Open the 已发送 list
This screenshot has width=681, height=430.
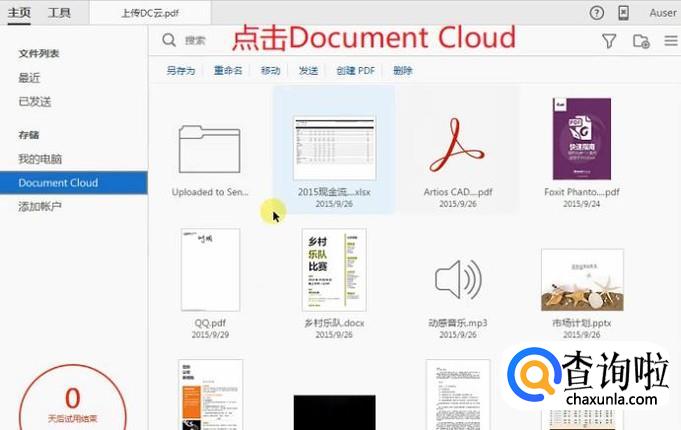click(x=35, y=102)
